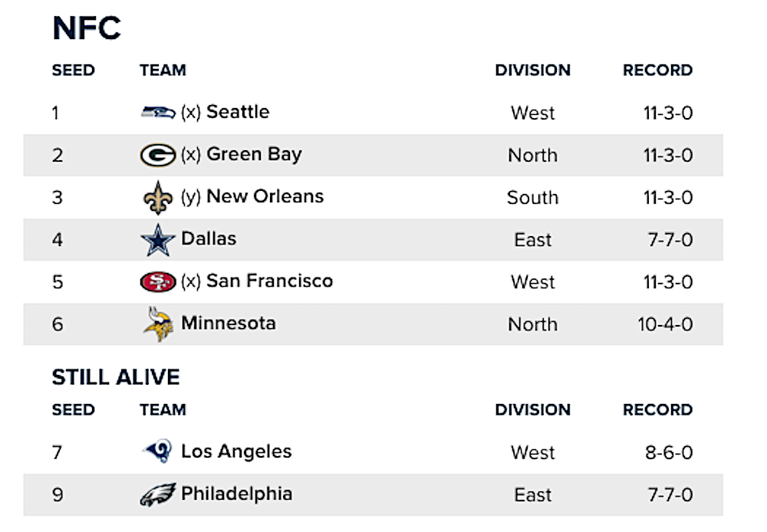Screen dimensions: 767x532
Task: Click the NFC conference heading
Action: tap(87, 28)
